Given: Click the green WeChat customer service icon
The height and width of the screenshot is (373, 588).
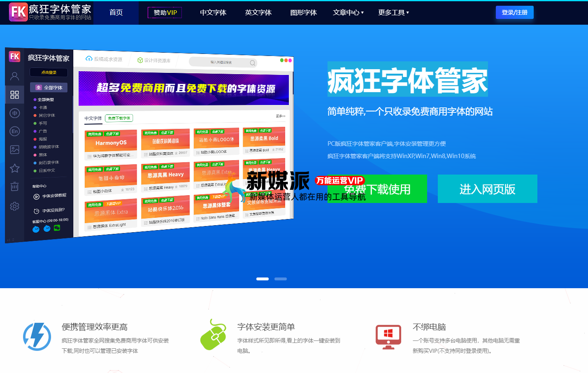Looking at the screenshot, I should pos(57,228).
